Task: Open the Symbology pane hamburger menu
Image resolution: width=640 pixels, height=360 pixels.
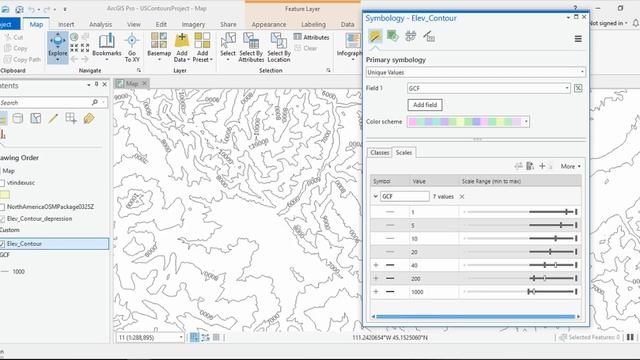Action: 578,39
